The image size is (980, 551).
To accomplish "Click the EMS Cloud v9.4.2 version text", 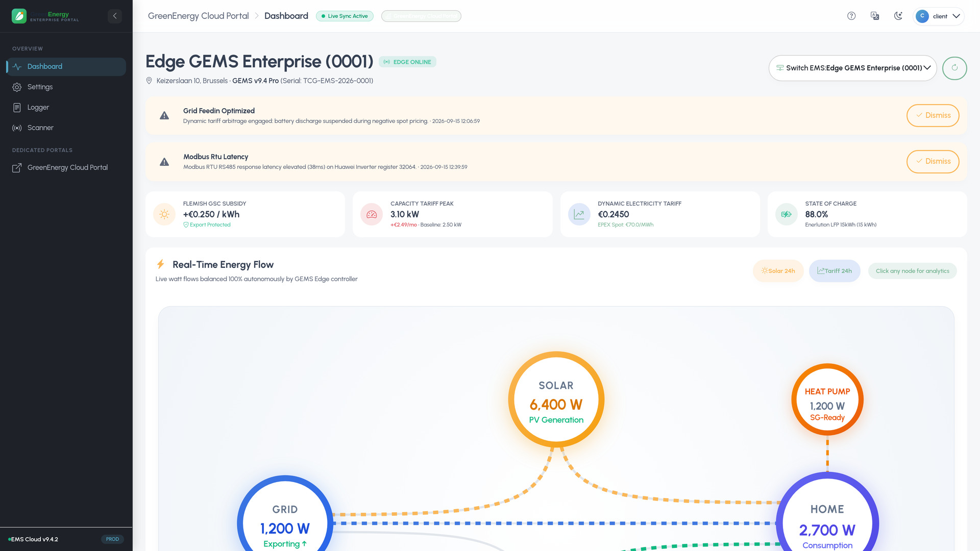I will pos(34,539).
